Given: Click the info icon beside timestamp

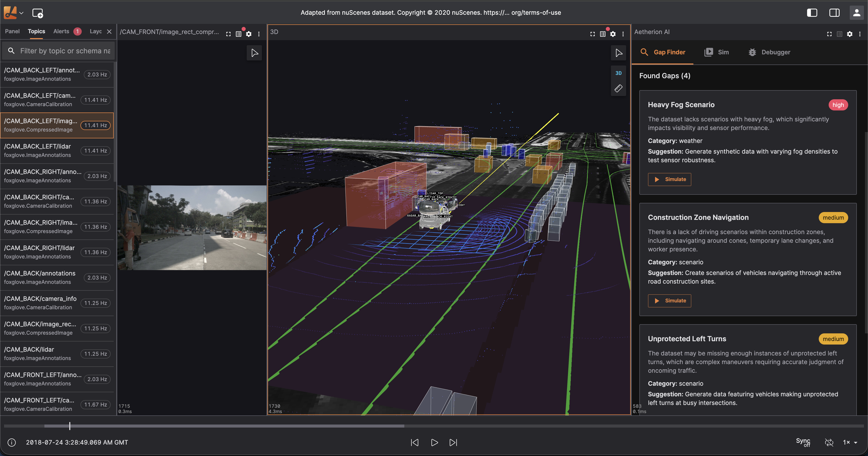Looking at the screenshot, I should coord(12,442).
